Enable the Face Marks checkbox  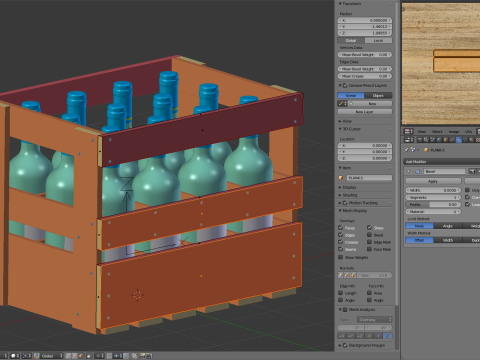(369, 249)
